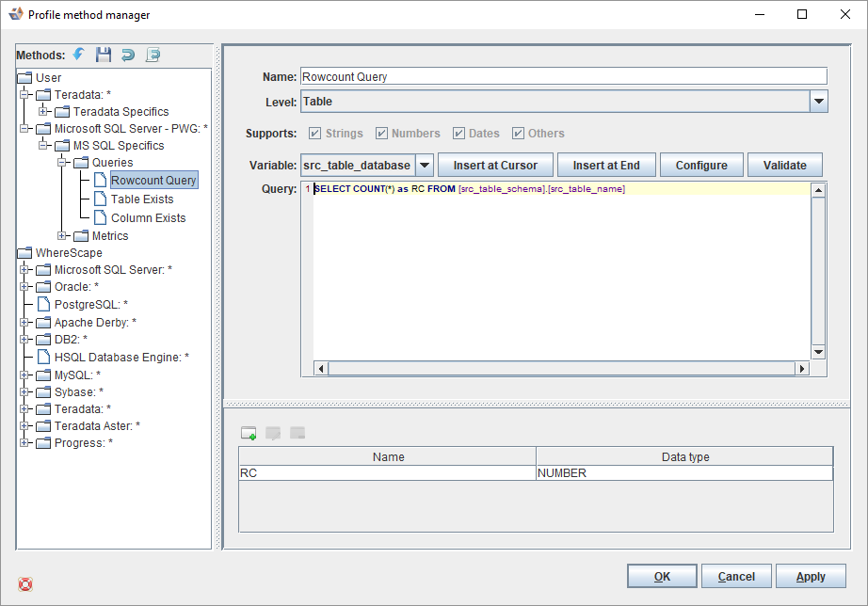Open the Level dropdown
The height and width of the screenshot is (606, 868).
[818, 102]
